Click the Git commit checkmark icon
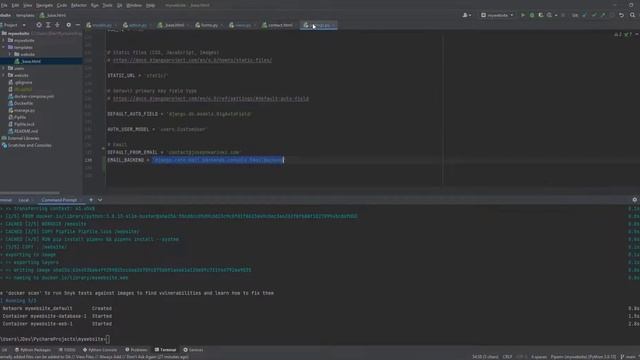 point(594,15)
